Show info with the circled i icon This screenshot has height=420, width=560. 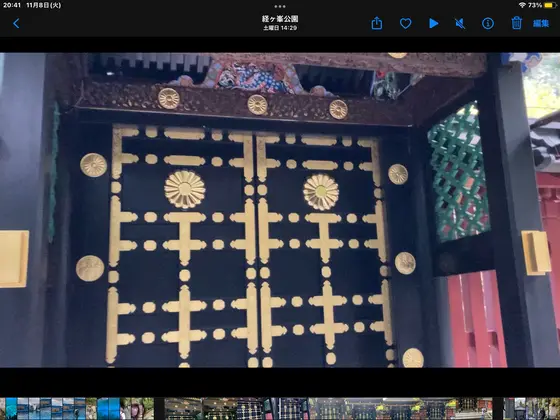coord(488,24)
